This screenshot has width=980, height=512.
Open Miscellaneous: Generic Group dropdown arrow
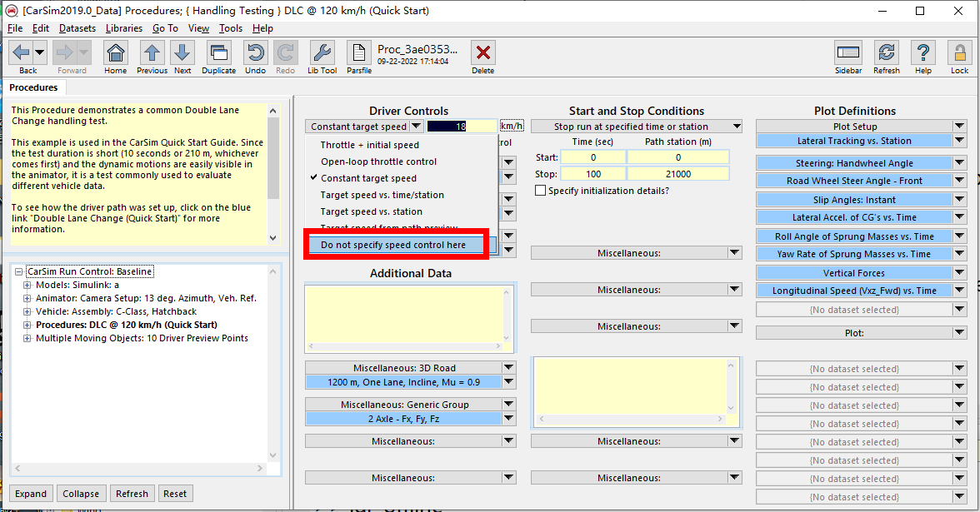508,405
